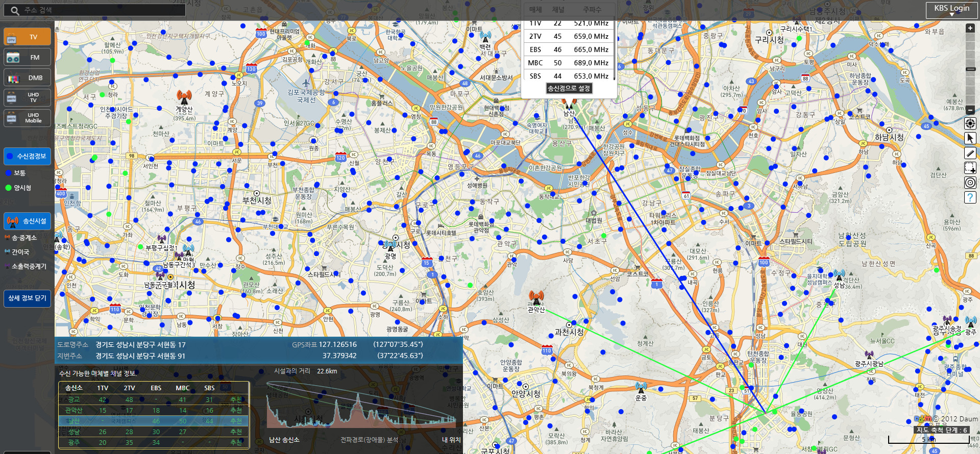Select 광주 row in transmitter table
This screenshot has height=454, width=980.
pos(153,442)
